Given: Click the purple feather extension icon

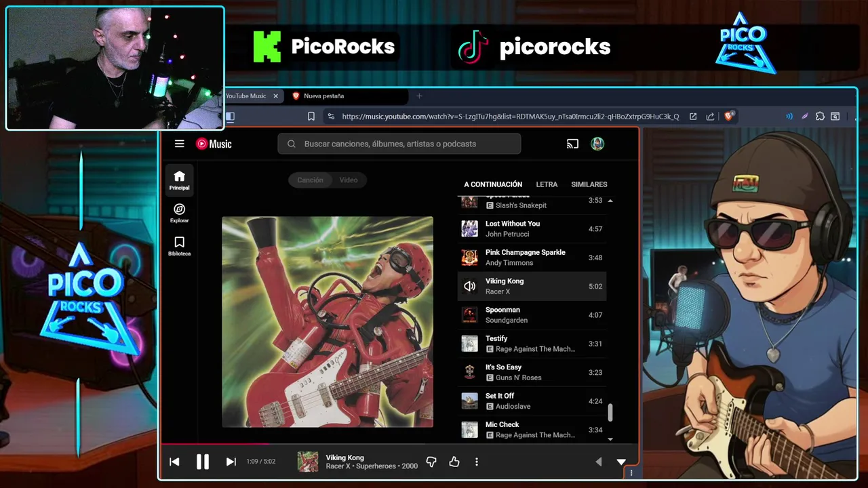Looking at the screenshot, I should [805, 117].
